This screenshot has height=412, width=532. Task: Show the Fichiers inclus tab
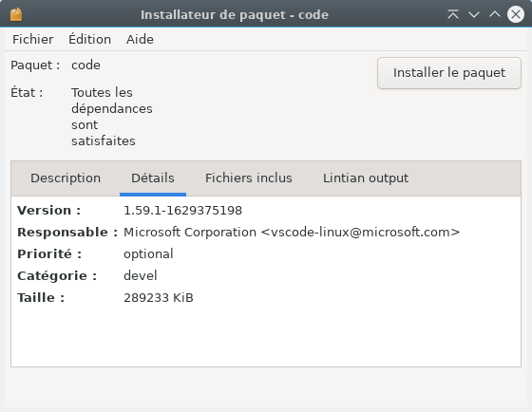pyautogui.click(x=248, y=178)
